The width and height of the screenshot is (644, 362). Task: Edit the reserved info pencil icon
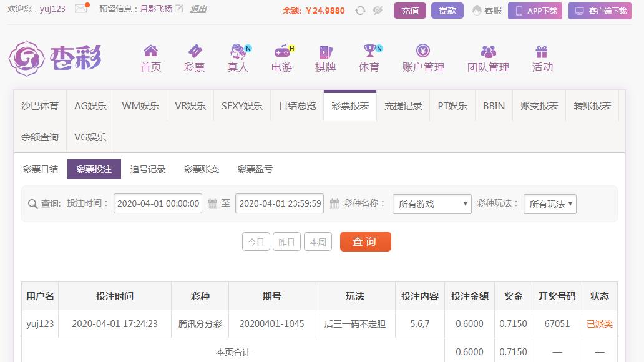[x=178, y=9]
